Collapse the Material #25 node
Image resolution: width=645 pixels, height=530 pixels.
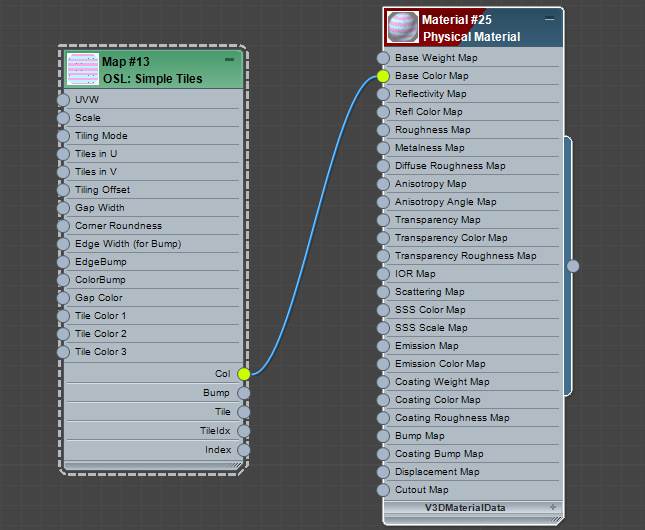(550, 19)
